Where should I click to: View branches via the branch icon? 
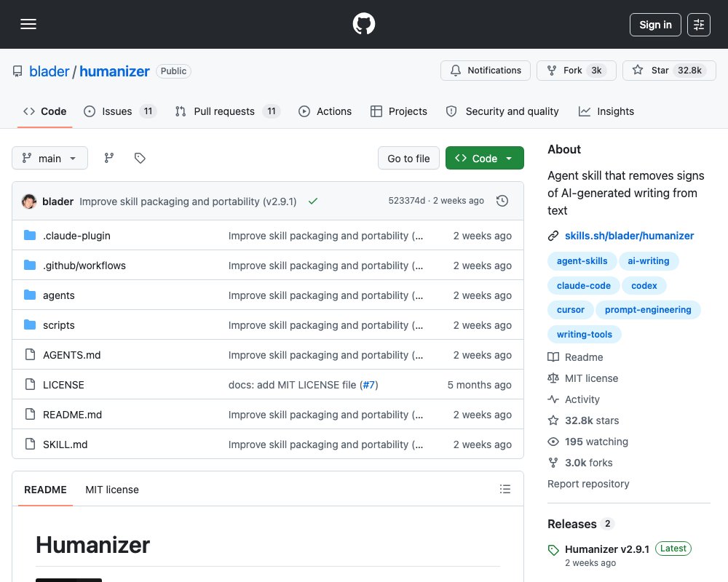[109, 159]
